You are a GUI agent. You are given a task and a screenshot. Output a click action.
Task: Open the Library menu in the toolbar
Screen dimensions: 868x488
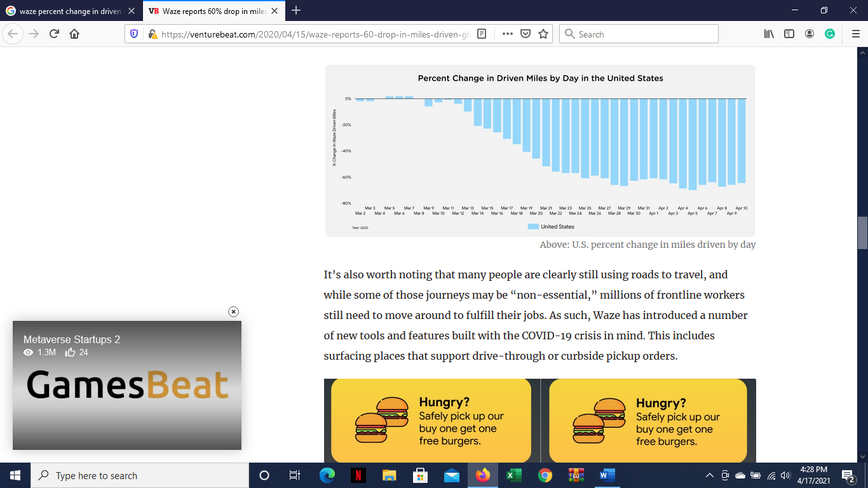pos(769,34)
